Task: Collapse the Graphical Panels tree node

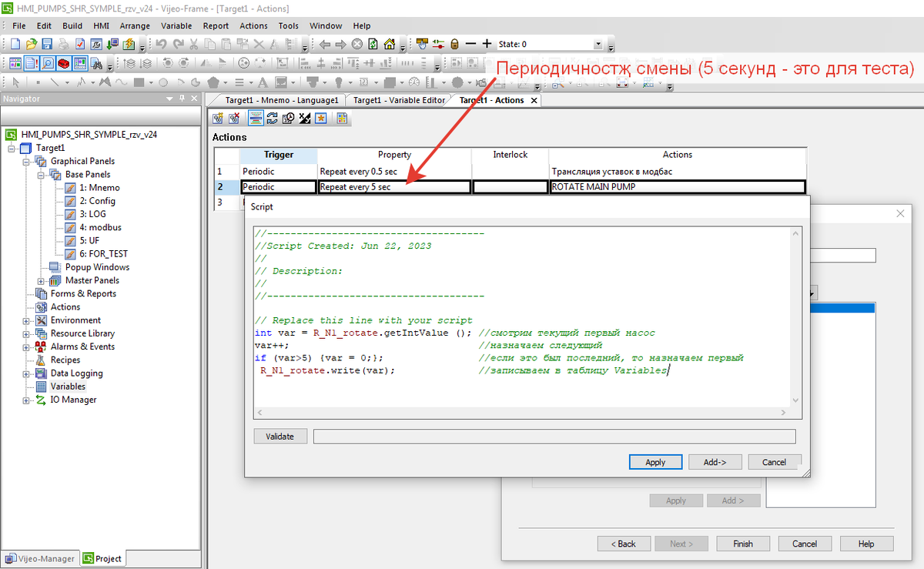Action: [x=27, y=161]
